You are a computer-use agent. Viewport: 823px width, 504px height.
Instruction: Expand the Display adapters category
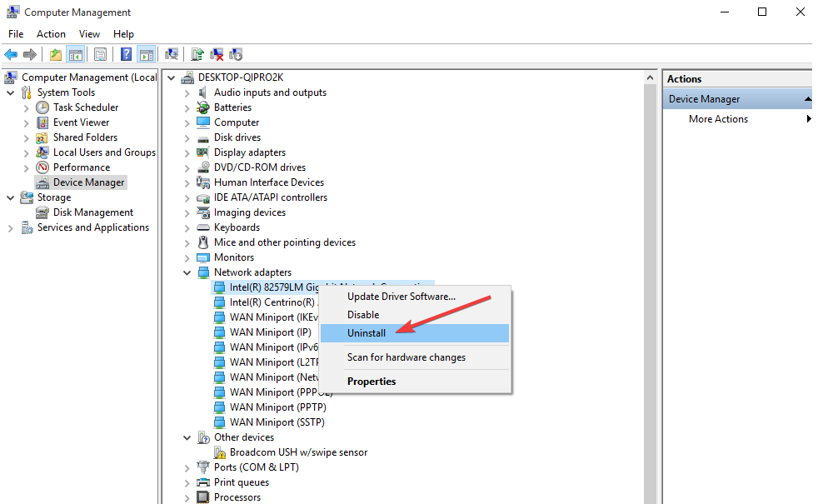pyautogui.click(x=187, y=152)
